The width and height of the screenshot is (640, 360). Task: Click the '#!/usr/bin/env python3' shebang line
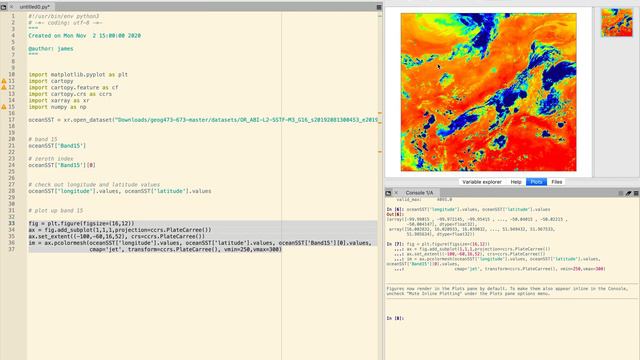click(64, 16)
